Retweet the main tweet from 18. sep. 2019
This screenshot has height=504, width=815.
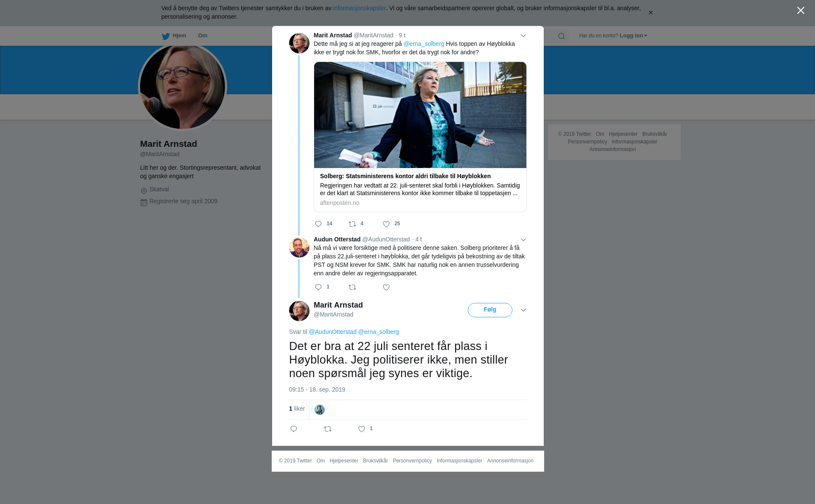pyautogui.click(x=328, y=429)
